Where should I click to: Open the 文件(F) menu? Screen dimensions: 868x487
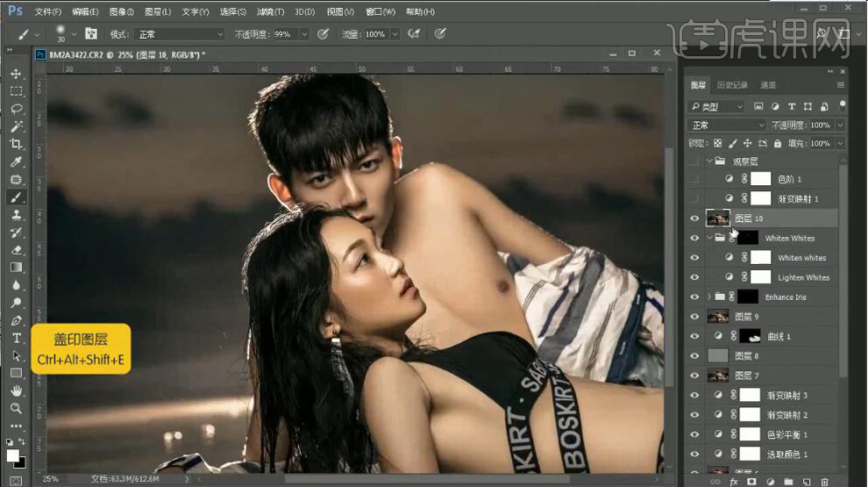tap(48, 11)
